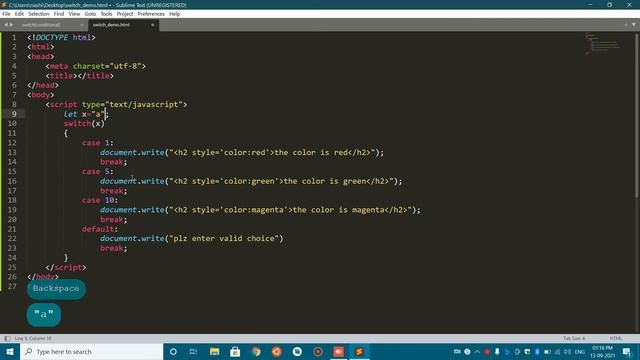
Task: Open the clock and date flyout
Action: (602, 351)
